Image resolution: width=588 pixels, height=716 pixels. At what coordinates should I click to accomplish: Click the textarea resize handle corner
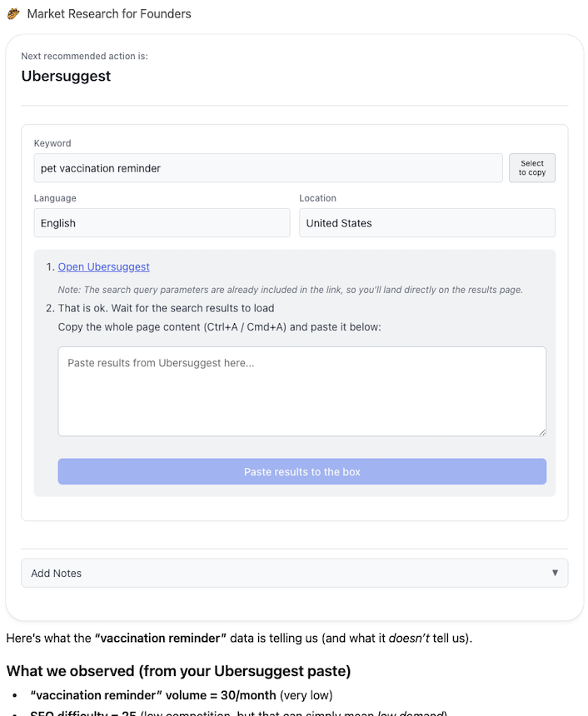(542, 432)
